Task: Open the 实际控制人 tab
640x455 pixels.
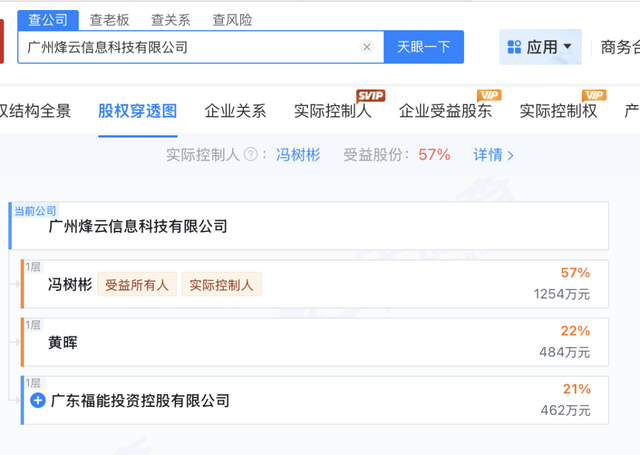Action: (x=332, y=111)
